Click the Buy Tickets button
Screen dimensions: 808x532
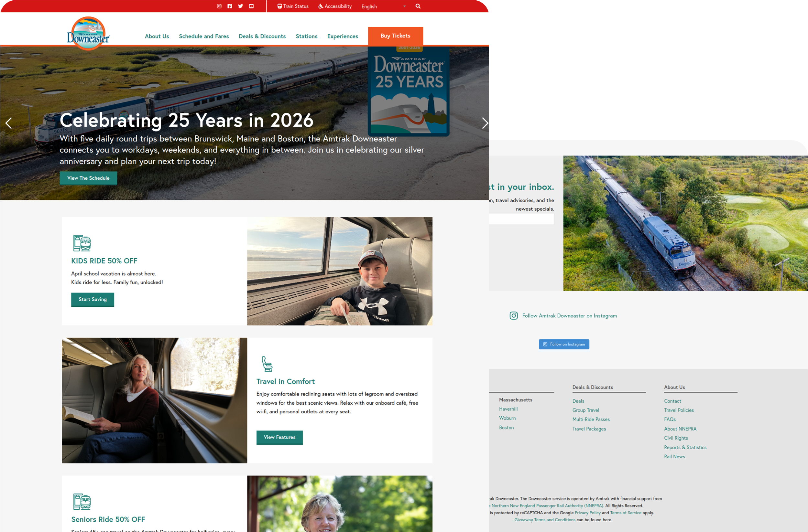point(396,36)
